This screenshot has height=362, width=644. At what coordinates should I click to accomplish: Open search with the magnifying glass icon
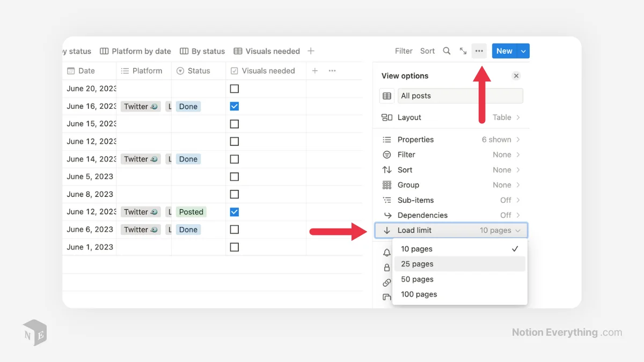(x=447, y=50)
